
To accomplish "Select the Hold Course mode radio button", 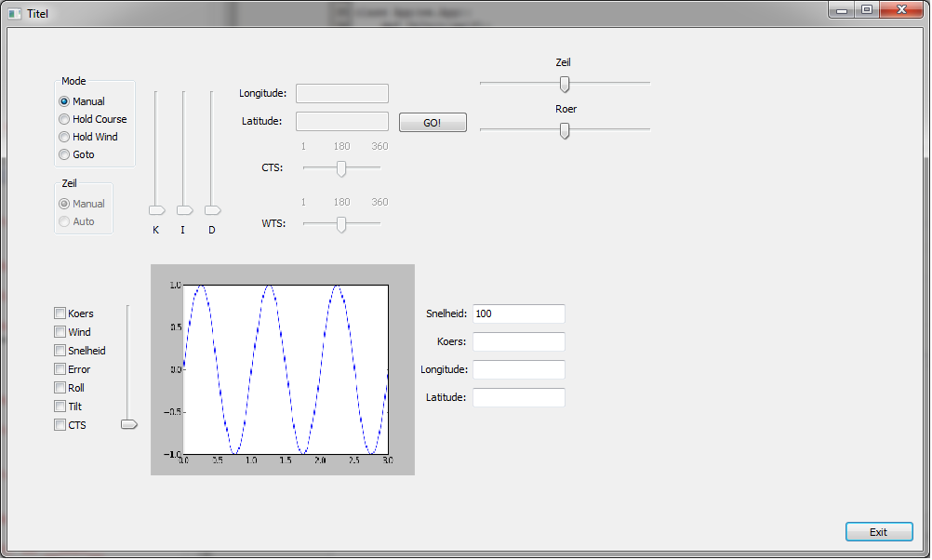I will tap(64, 119).
